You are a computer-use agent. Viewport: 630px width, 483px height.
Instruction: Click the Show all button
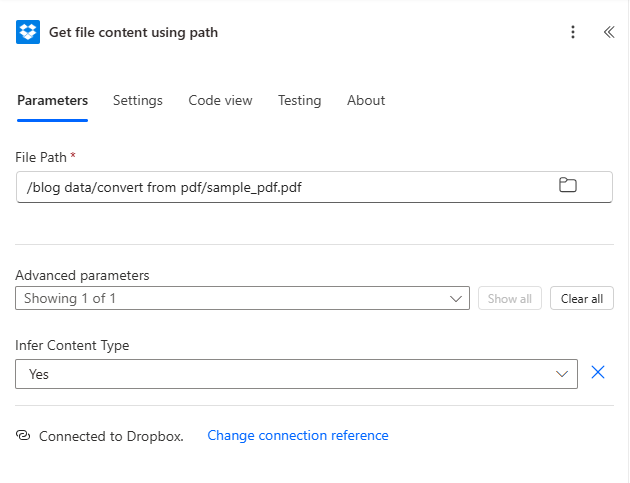[510, 298]
